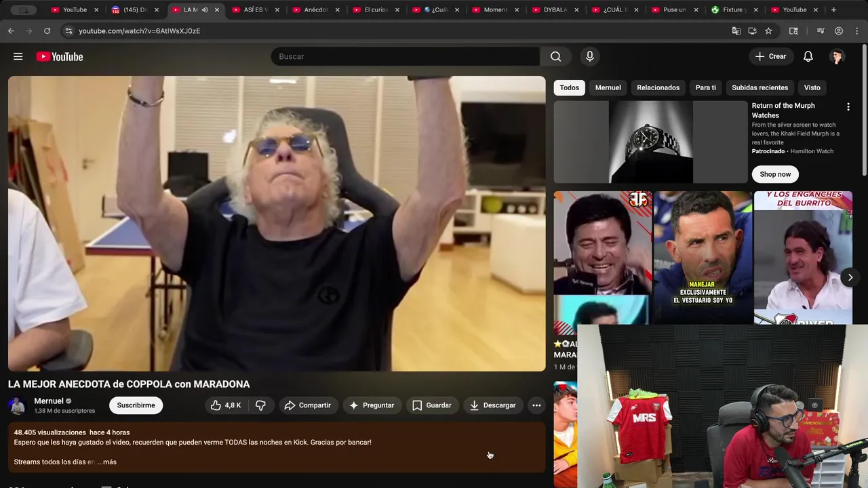Image resolution: width=868 pixels, height=488 pixels.
Task: Click the Suscribirme button
Action: [x=136, y=405]
